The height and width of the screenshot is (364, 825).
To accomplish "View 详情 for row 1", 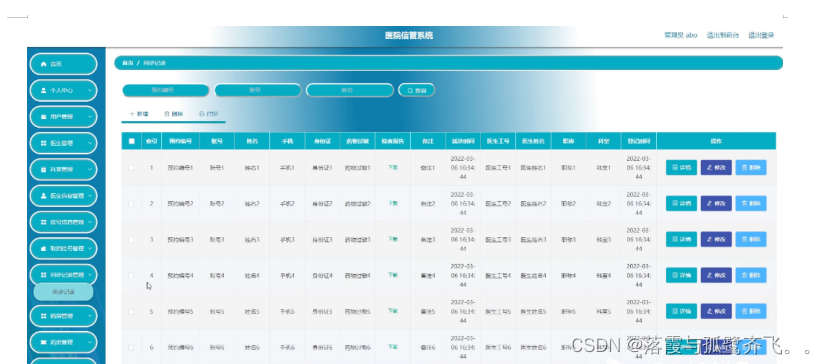I will (681, 168).
